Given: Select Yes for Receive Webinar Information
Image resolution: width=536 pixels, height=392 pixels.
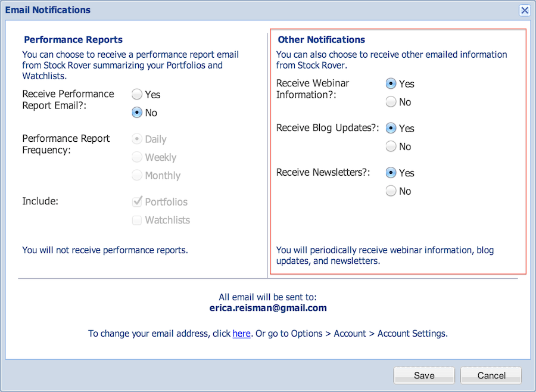Looking at the screenshot, I should click(x=391, y=83).
